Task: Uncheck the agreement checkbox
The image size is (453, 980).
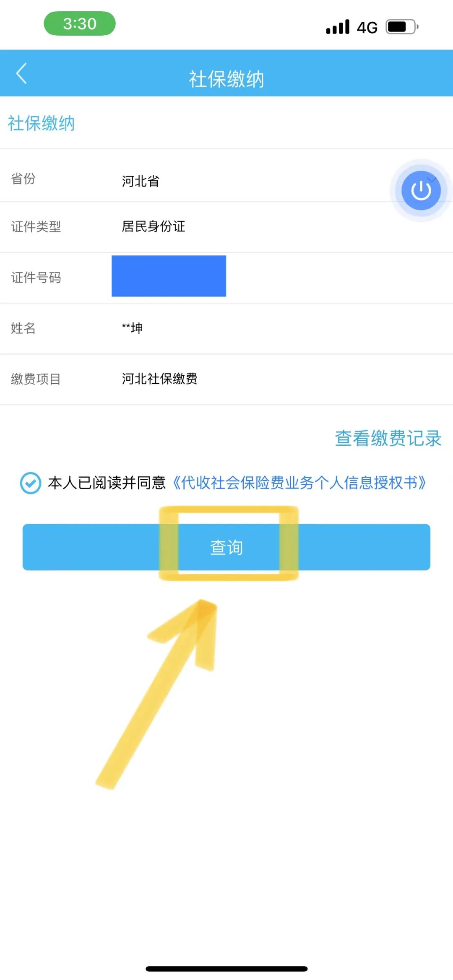Action: point(31,483)
